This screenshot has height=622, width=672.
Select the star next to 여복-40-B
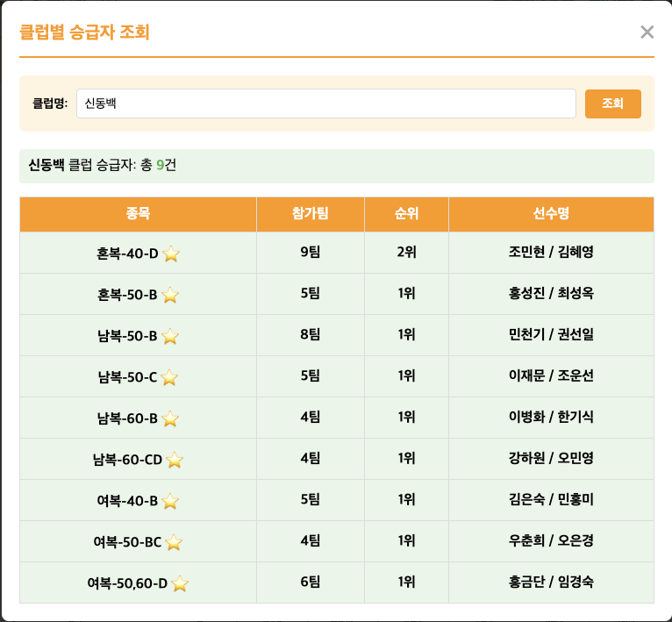[x=170, y=501]
